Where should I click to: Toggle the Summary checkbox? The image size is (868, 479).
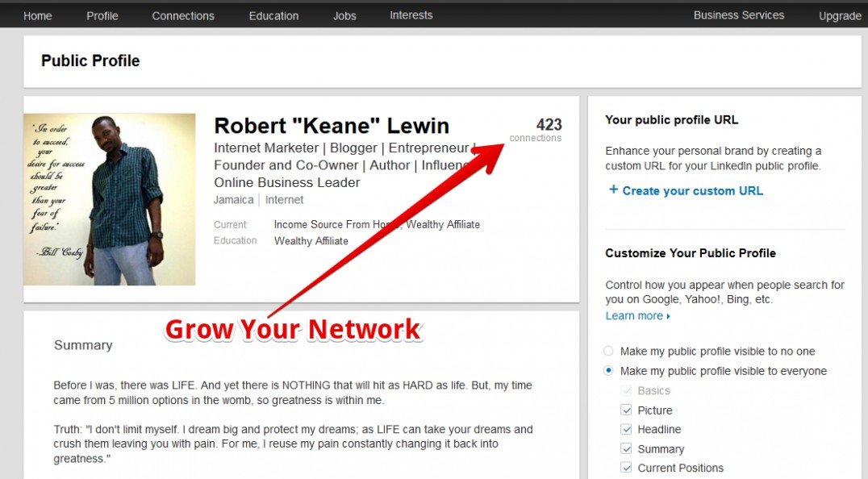tap(626, 448)
